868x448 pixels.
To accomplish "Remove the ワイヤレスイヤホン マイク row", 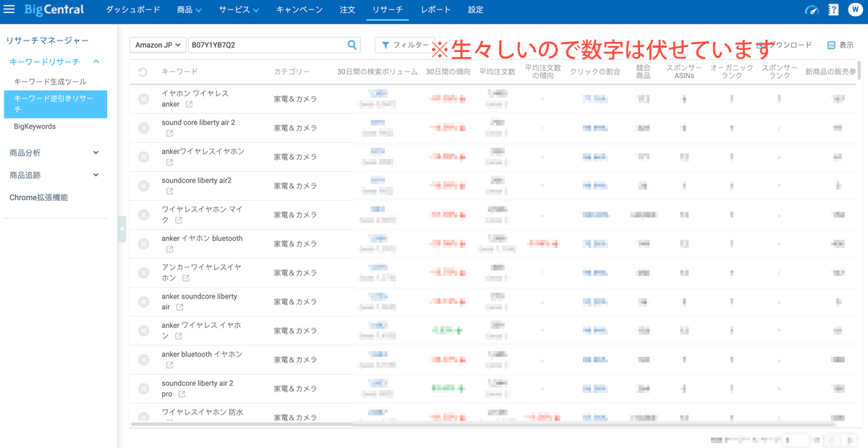I will 143,215.
